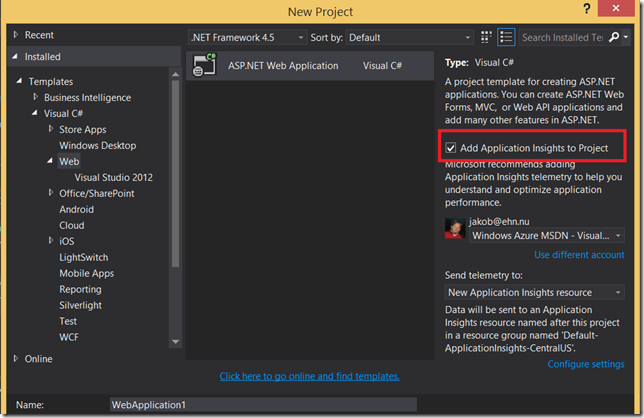Click Use different account link
644x418 pixels.
tap(579, 255)
